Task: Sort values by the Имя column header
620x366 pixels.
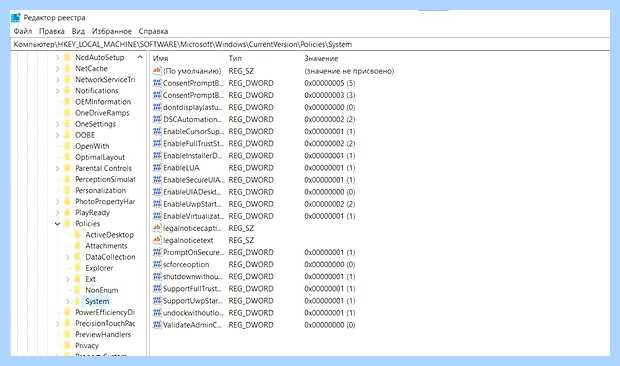Action: 161,58
